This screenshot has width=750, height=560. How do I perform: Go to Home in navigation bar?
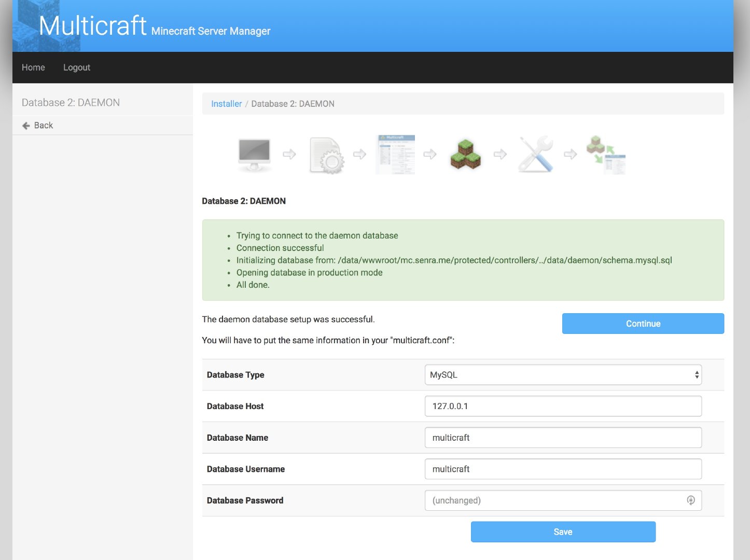(33, 67)
